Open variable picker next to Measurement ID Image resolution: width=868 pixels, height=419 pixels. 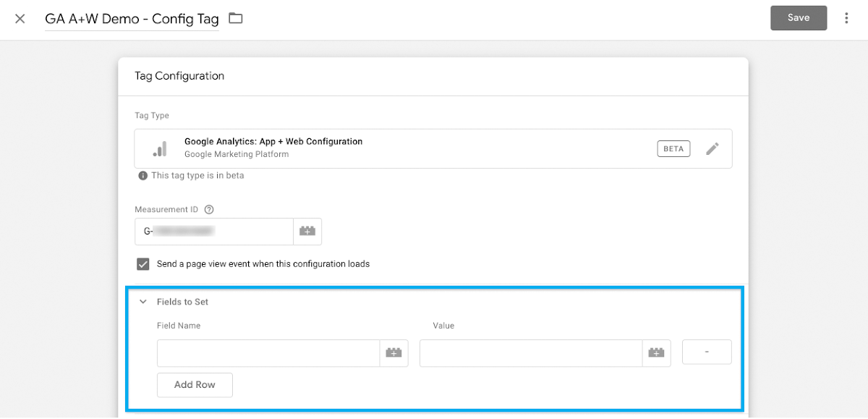(307, 232)
